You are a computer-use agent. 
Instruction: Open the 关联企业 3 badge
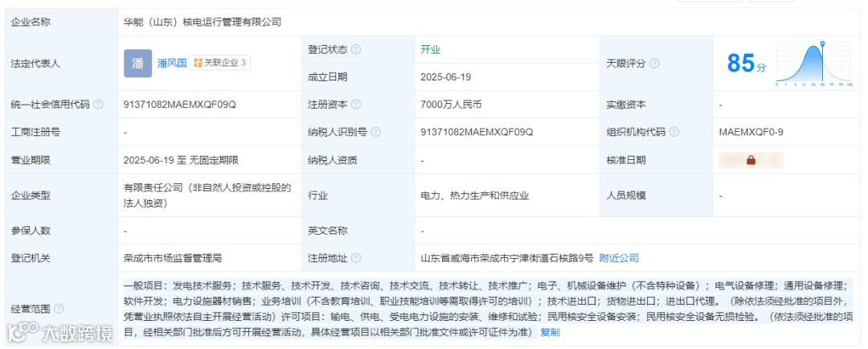[219, 64]
